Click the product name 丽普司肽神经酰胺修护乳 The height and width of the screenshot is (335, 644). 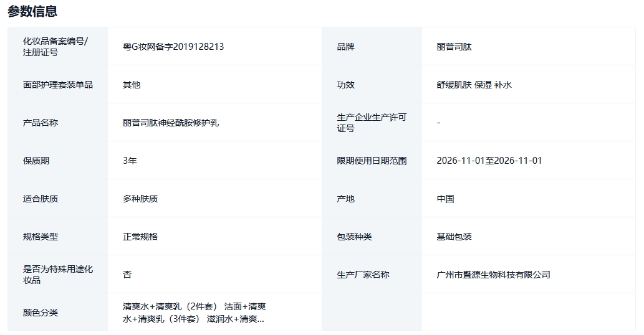coord(171,123)
